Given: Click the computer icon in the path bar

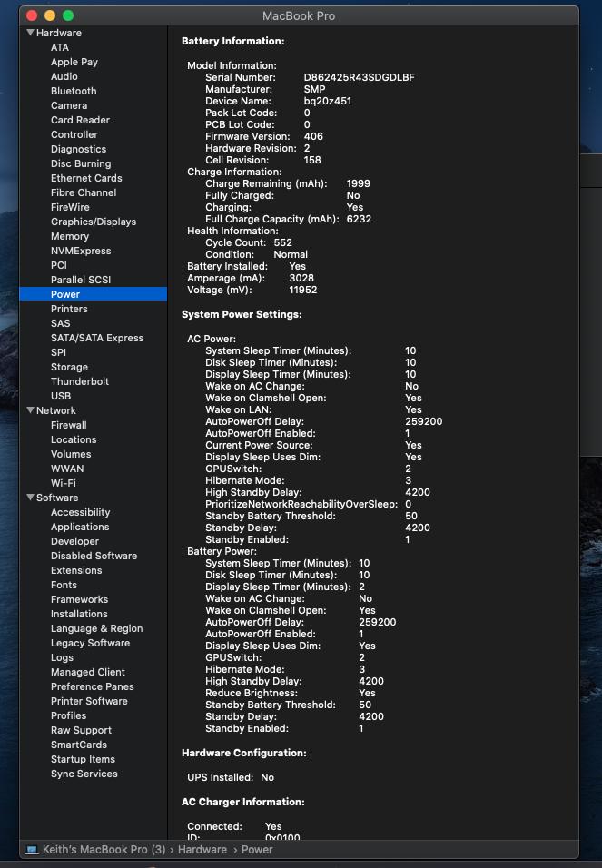Looking at the screenshot, I should (x=32, y=850).
